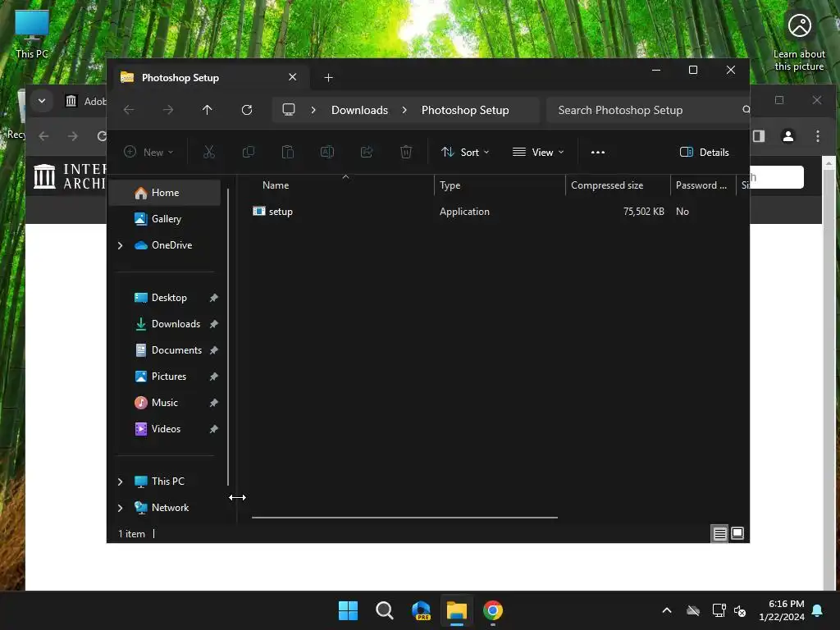This screenshot has width=840, height=630.
Task: Click the Refresh icon in Explorer
Action: coord(246,110)
